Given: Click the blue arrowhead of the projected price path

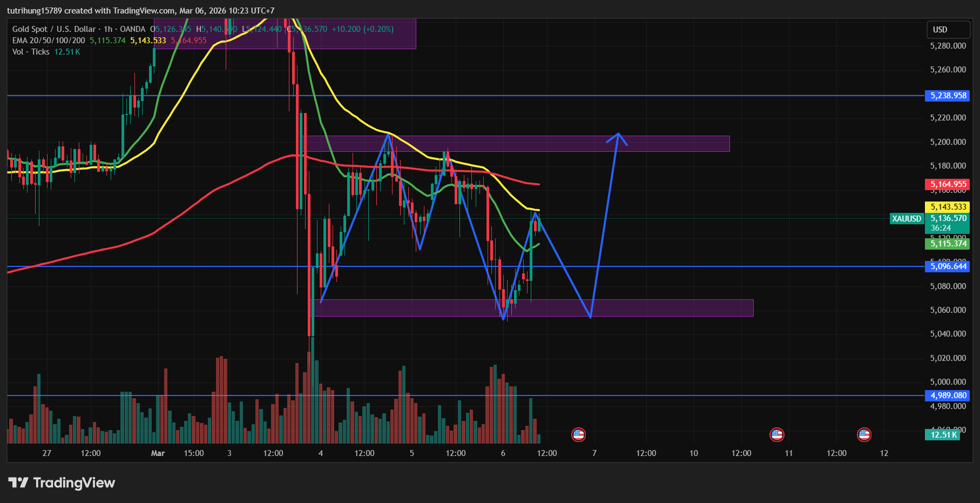Looking at the screenshot, I should (x=618, y=135).
